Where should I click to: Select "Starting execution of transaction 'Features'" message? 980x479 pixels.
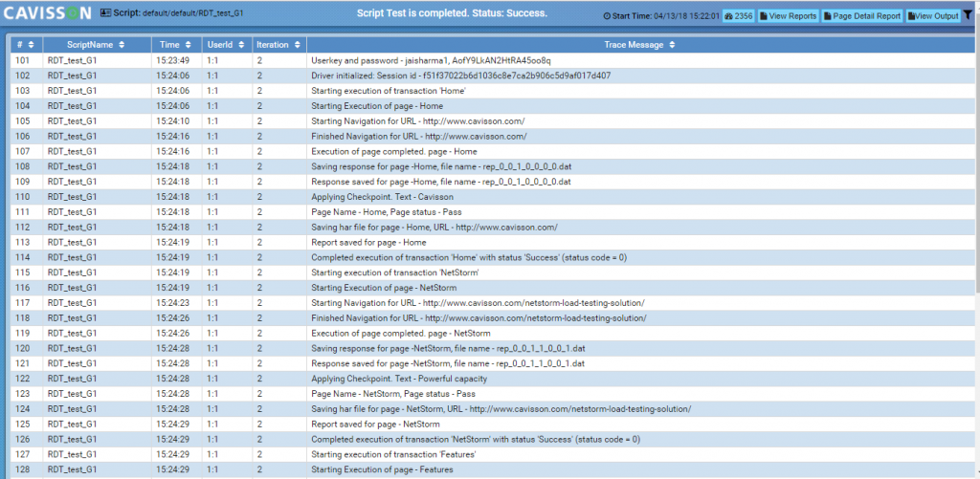[x=393, y=454]
